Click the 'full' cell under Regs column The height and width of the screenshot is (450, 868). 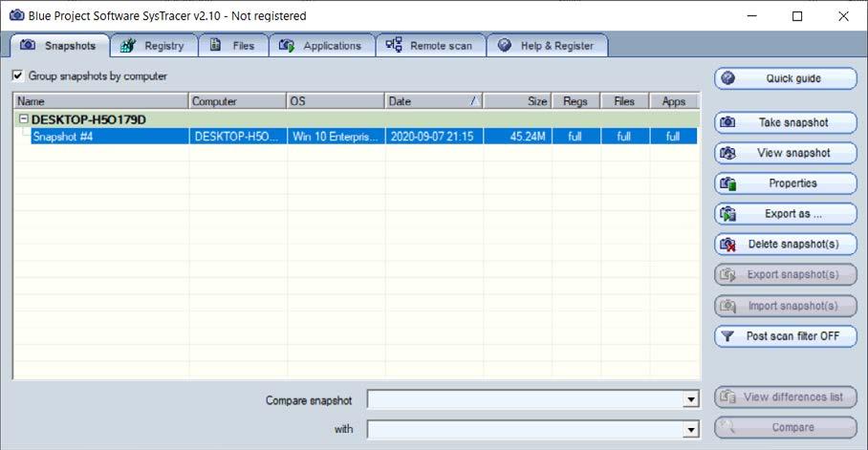point(575,137)
